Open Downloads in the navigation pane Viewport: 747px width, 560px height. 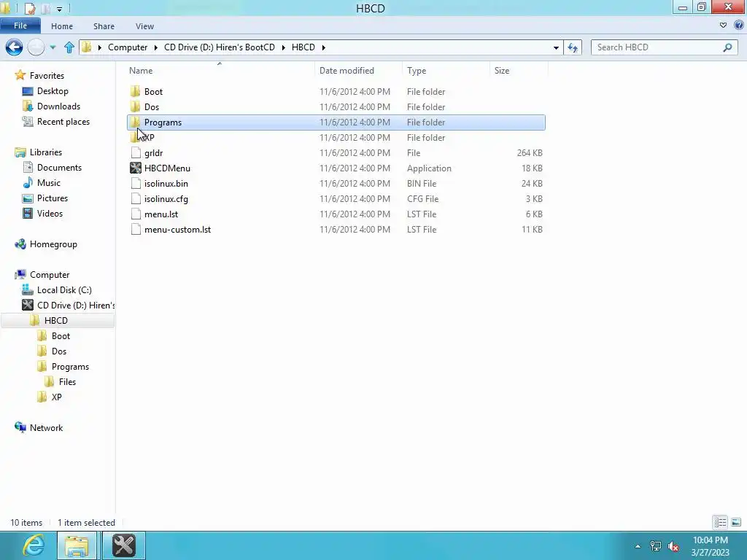click(58, 106)
